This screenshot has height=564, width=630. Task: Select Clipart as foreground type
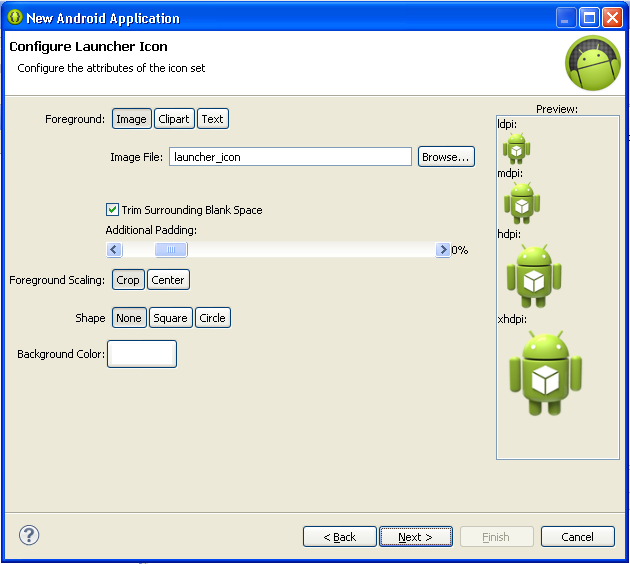tap(174, 119)
